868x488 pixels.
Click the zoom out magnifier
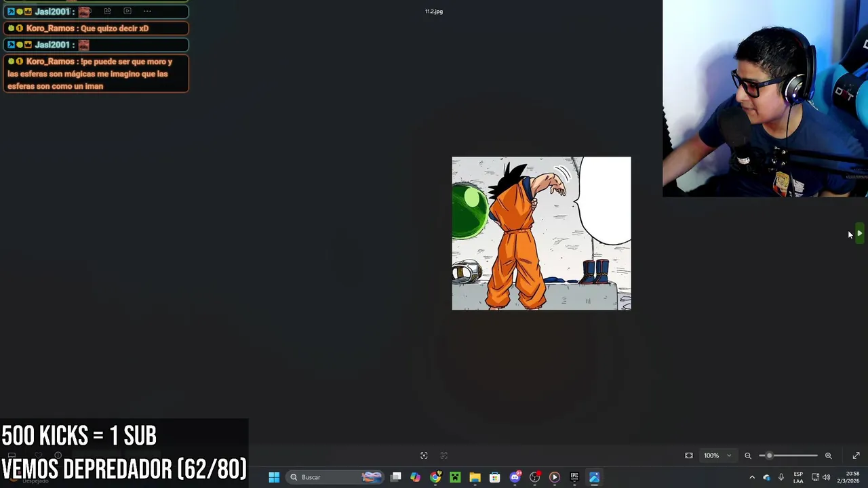tap(748, 455)
